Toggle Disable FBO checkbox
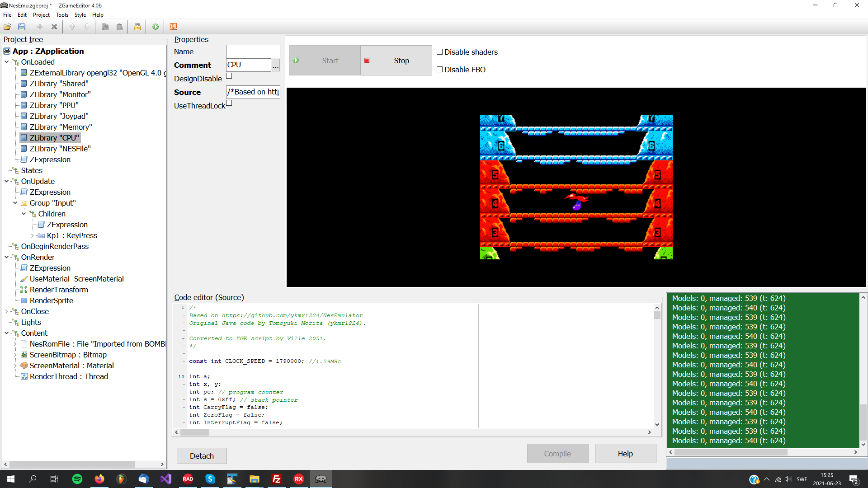Screen dimensions: 868x488 pos(439,70)
